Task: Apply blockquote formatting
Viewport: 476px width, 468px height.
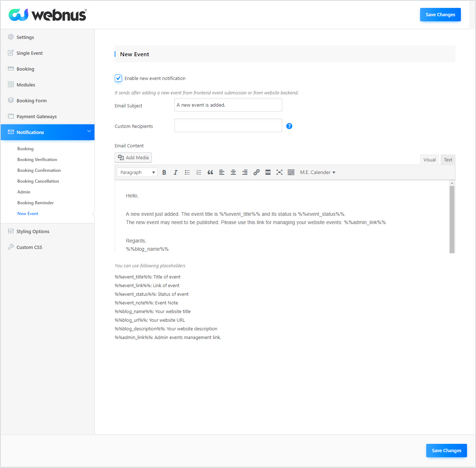Action: 210,173
